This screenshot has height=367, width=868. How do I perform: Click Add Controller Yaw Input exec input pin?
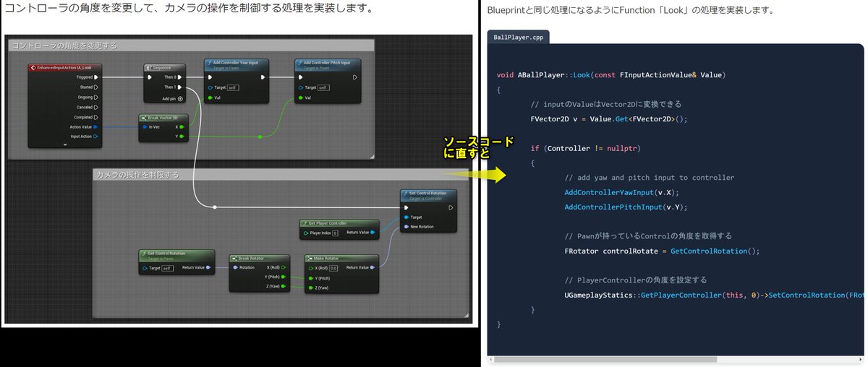point(210,77)
